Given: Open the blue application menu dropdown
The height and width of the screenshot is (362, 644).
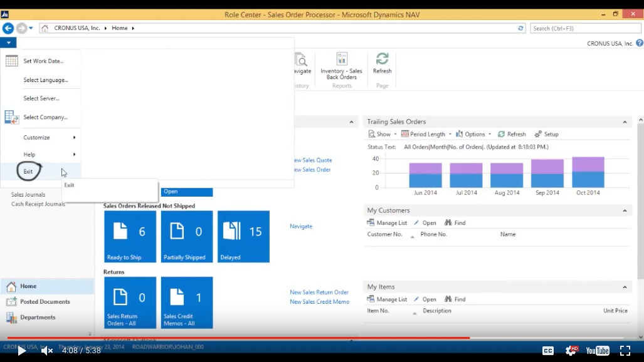Looking at the screenshot, I should coord(8,43).
